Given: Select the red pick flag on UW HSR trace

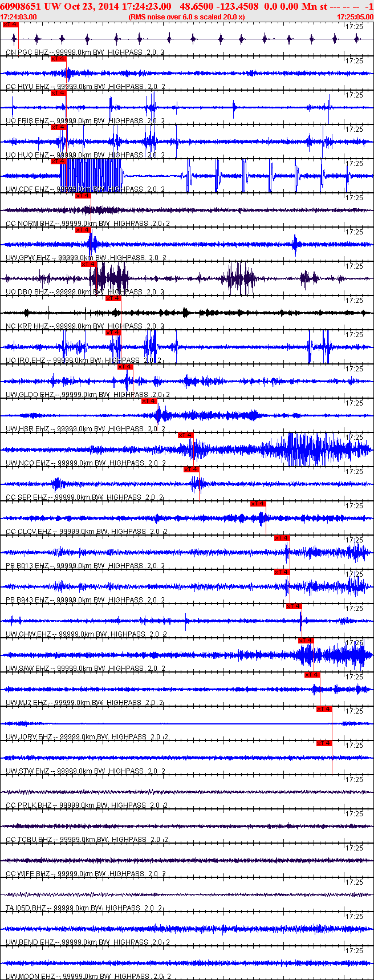Looking at the screenshot, I should pyautogui.click(x=149, y=401).
